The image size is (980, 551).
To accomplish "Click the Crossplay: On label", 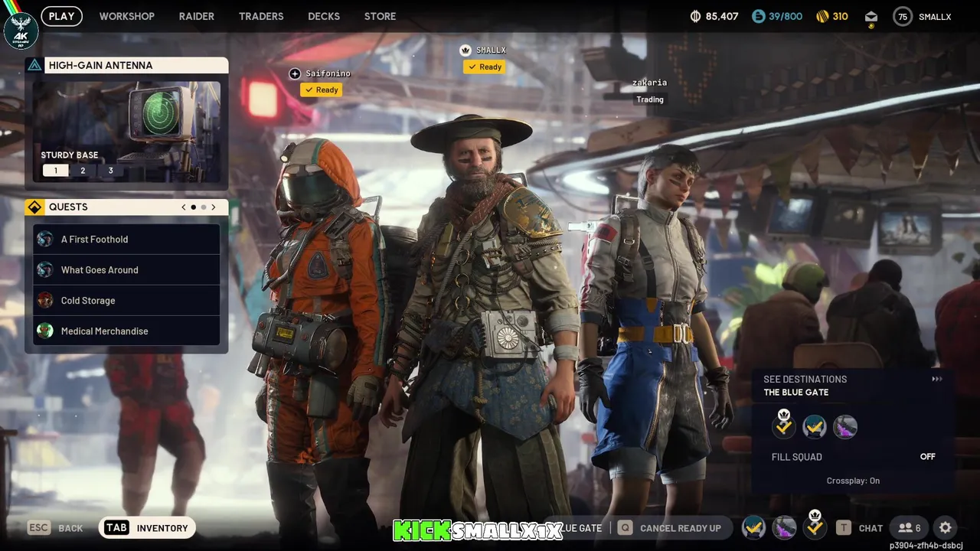I will click(853, 481).
